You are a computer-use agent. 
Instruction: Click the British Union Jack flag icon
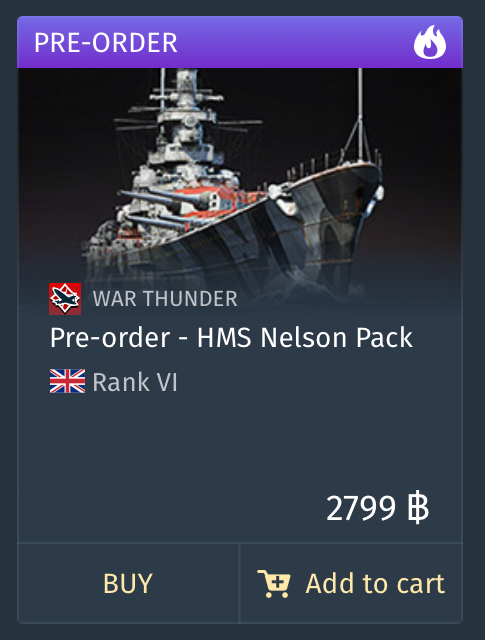67,381
